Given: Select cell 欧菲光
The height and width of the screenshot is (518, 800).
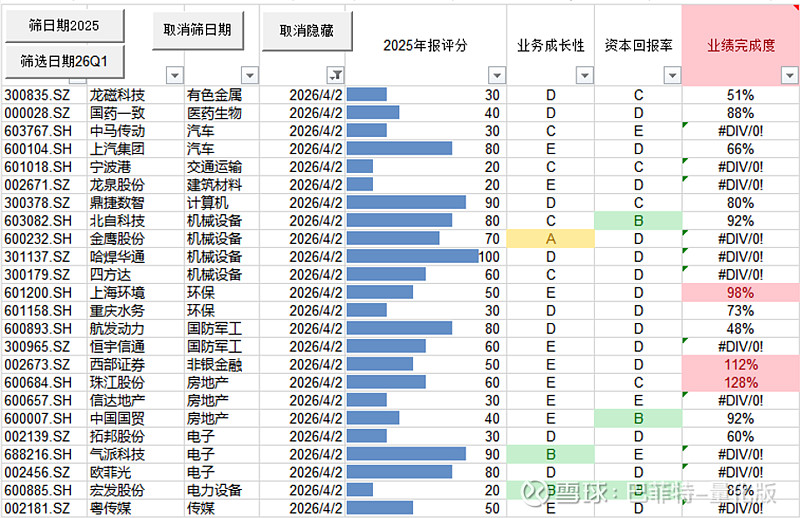Looking at the screenshot, I should pyautogui.click(x=136, y=473).
